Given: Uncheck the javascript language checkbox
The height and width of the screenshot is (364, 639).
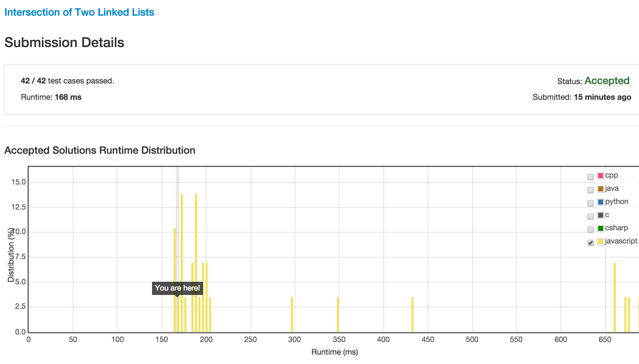Looking at the screenshot, I should [591, 243].
